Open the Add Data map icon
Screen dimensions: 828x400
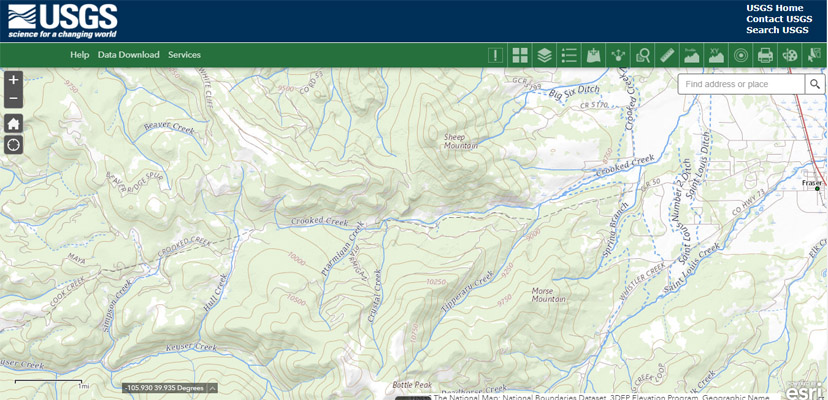[594, 55]
